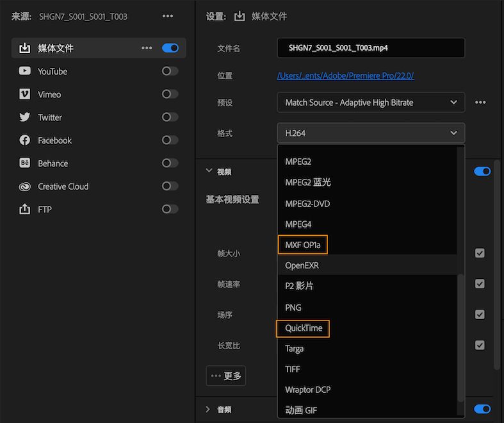This screenshot has width=504, height=423.
Task: Click the YouTube icon in the destinations list
Action: (x=25, y=71)
